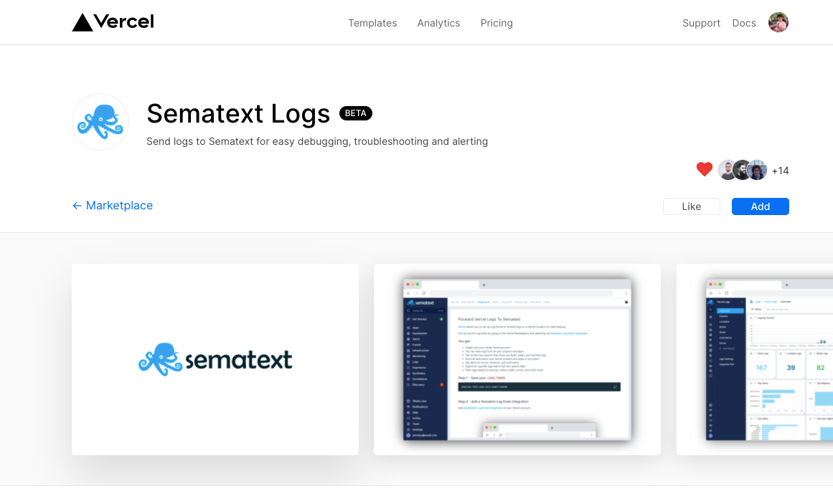Open the Support link
The width and height of the screenshot is (833, 504).
[x=701, y=24]
